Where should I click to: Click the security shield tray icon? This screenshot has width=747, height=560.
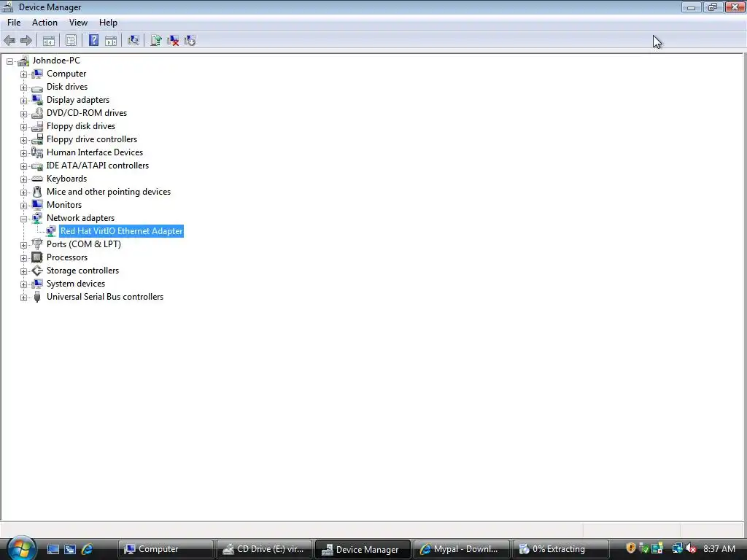point(631,548)
